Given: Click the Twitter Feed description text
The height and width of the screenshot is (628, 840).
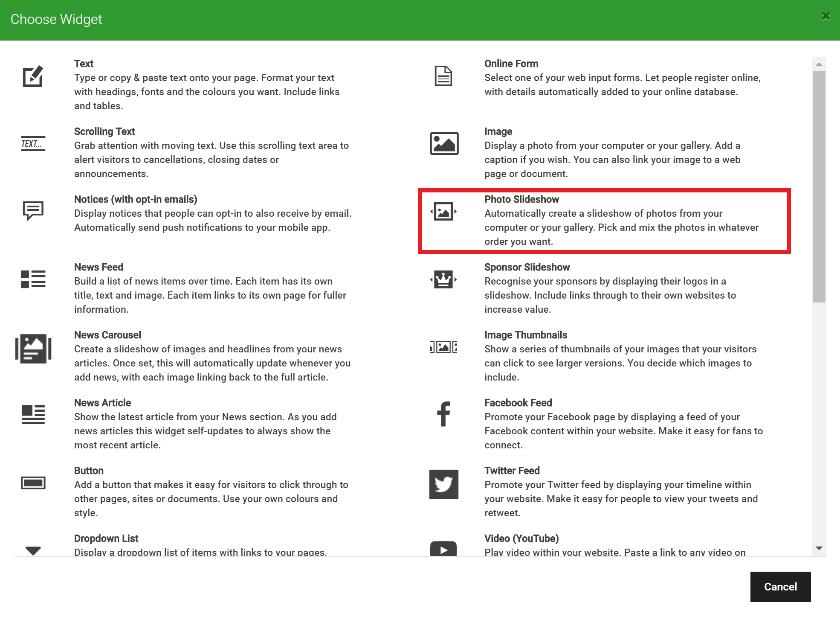Looking at the screenshot, I should [x=621, y=499].
